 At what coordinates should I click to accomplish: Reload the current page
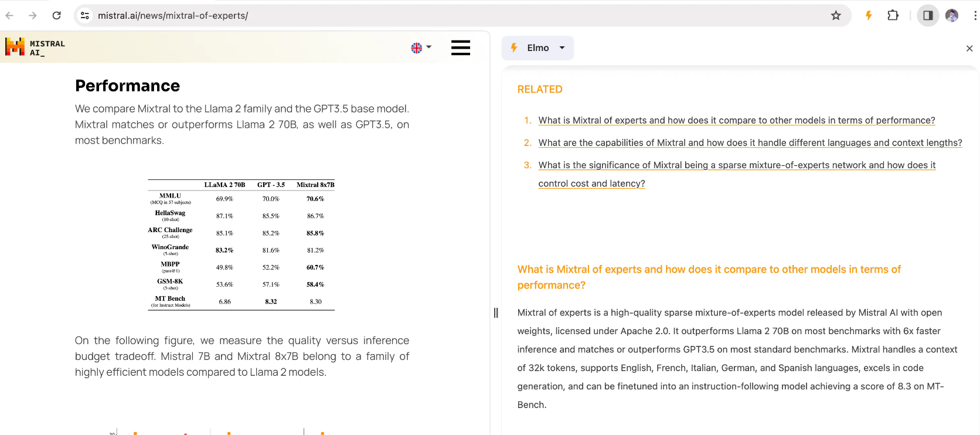pos(56,15)
